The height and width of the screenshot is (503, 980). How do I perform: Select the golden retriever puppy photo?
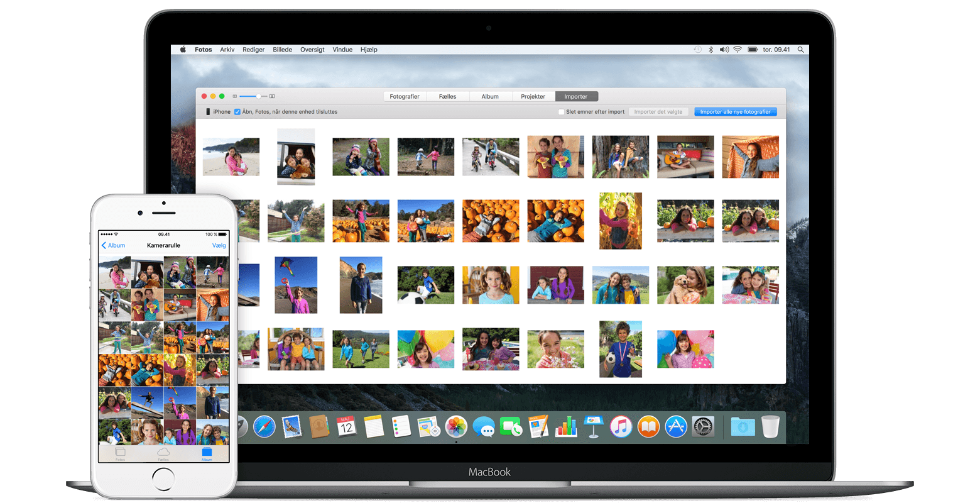click(x=685, y=285)
